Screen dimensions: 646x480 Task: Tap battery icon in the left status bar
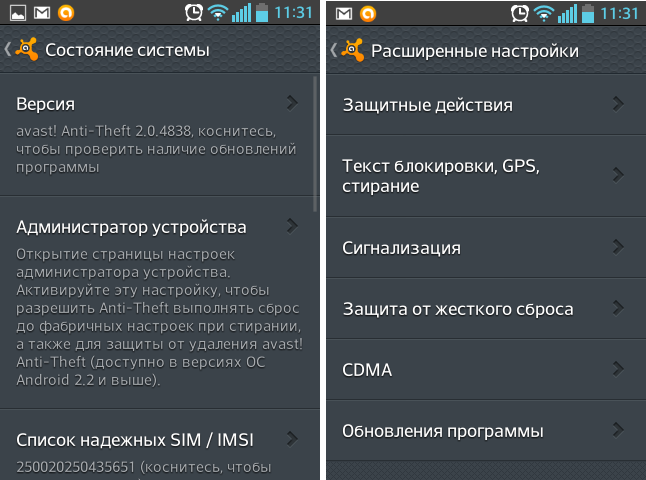[x=262, y=13]
